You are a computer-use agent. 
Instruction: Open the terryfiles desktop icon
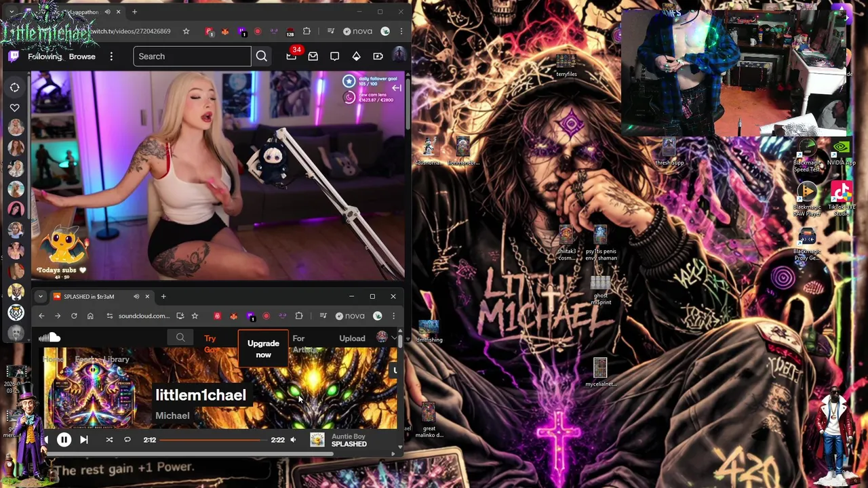click(566, 66)
